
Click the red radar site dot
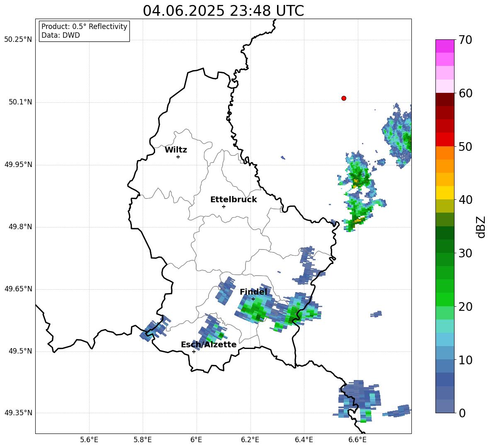(x=344, y=98)
